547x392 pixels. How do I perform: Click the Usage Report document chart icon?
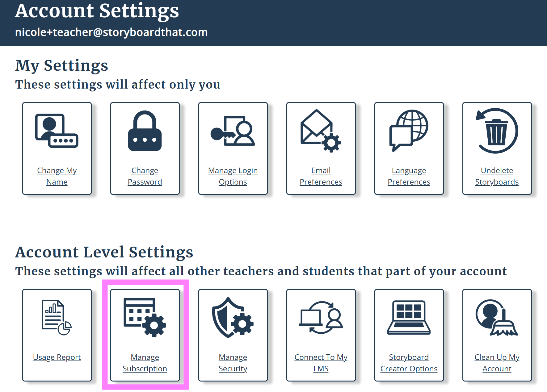(x=57, y=318)
